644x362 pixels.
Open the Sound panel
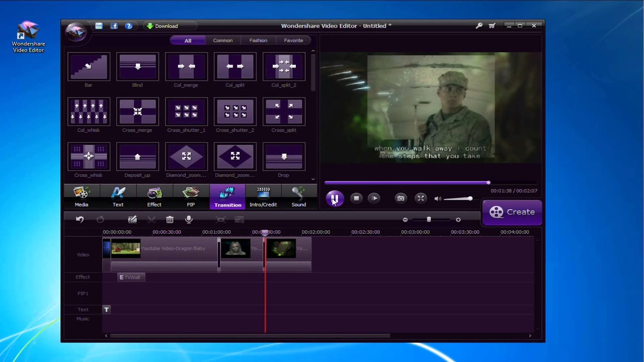[299, 197]
